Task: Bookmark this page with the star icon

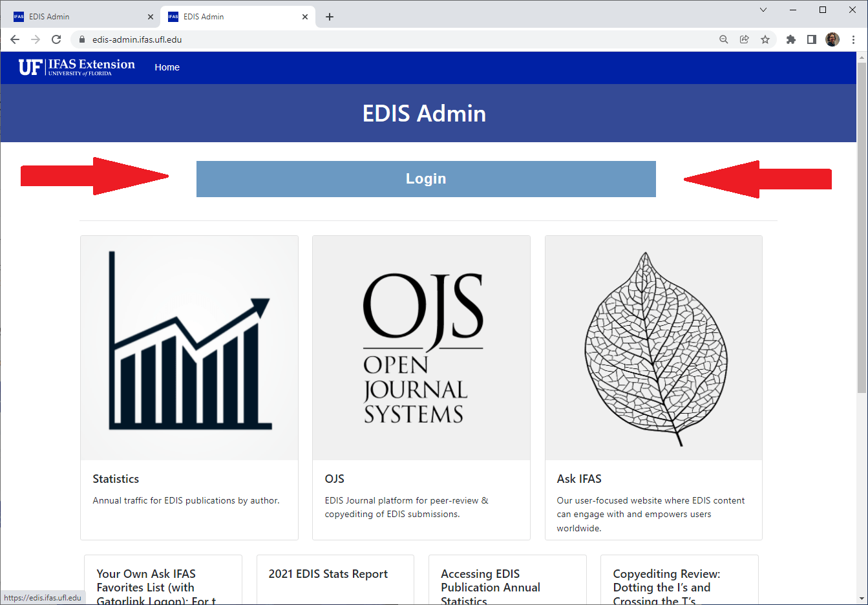Action: (x=765, y=39)
